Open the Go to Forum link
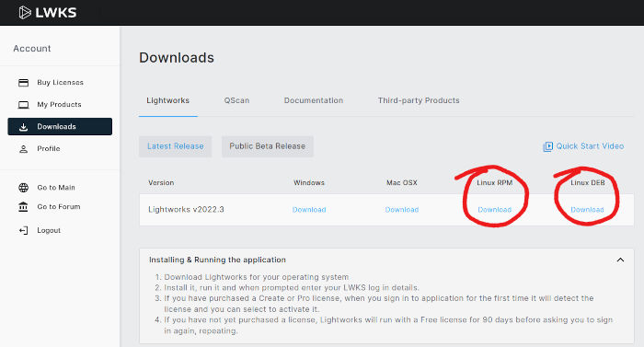 click(x=58, y=207)
